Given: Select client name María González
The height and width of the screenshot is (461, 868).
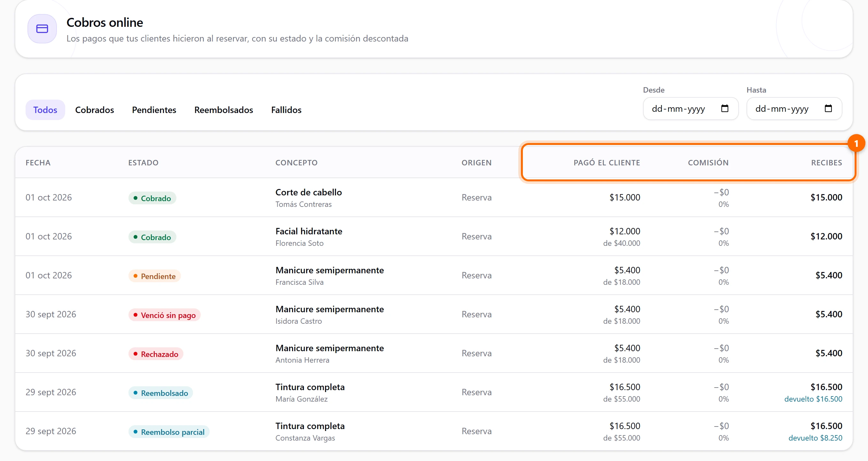Looking at the screenshot, I should [301, 399].
